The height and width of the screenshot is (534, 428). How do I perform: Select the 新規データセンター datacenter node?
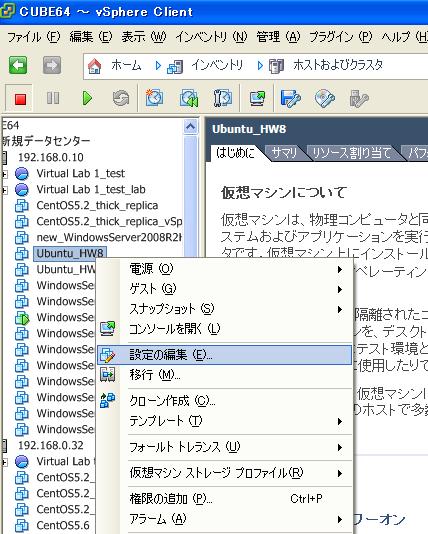[46, 141]
